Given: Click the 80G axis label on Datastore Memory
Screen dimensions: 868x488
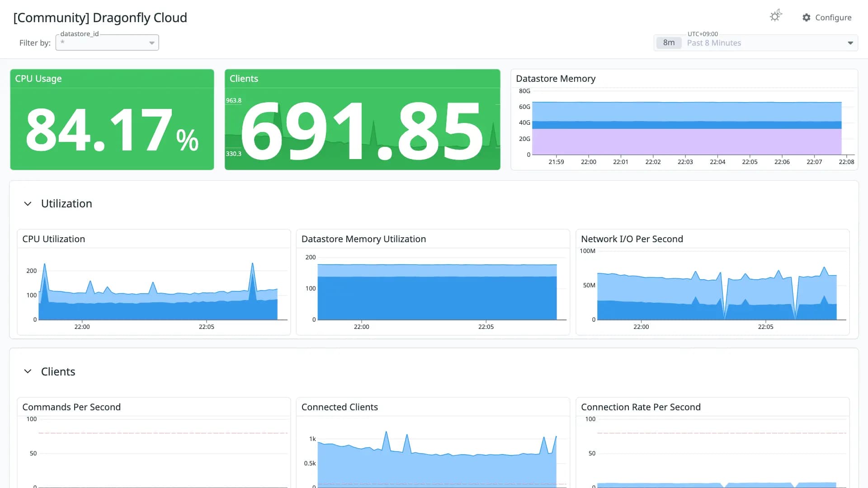Looking at the screenshot, I should click(x=524, y=91).
